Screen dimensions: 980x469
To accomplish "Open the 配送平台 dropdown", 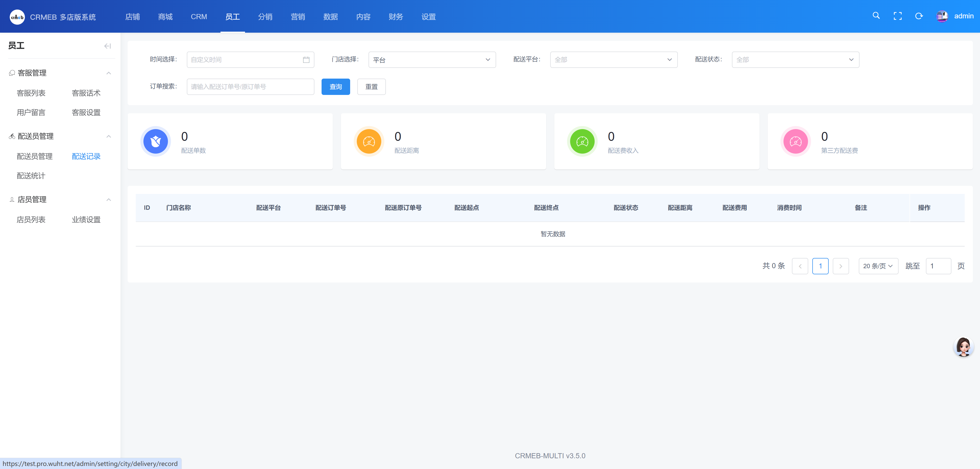I will click(x=613, y=60).
